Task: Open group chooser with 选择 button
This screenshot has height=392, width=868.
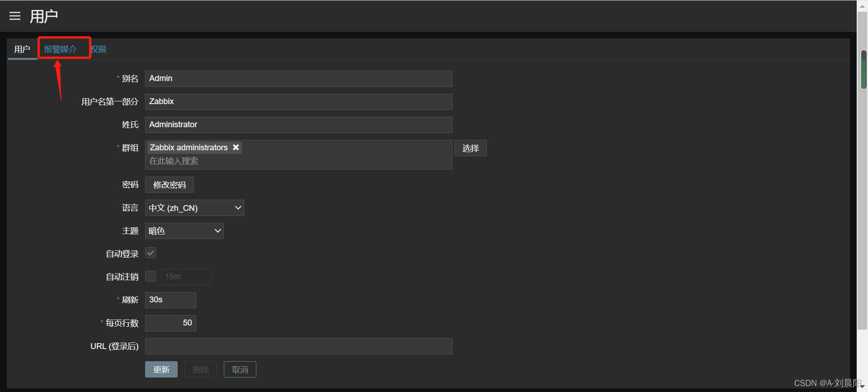Action: click(x=470, y=148)
